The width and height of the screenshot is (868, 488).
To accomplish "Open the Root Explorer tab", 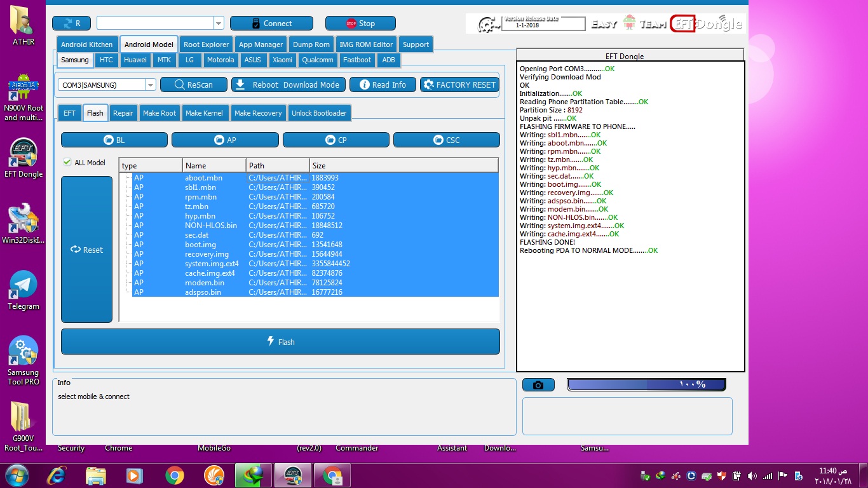I will [x=206, y=44].
